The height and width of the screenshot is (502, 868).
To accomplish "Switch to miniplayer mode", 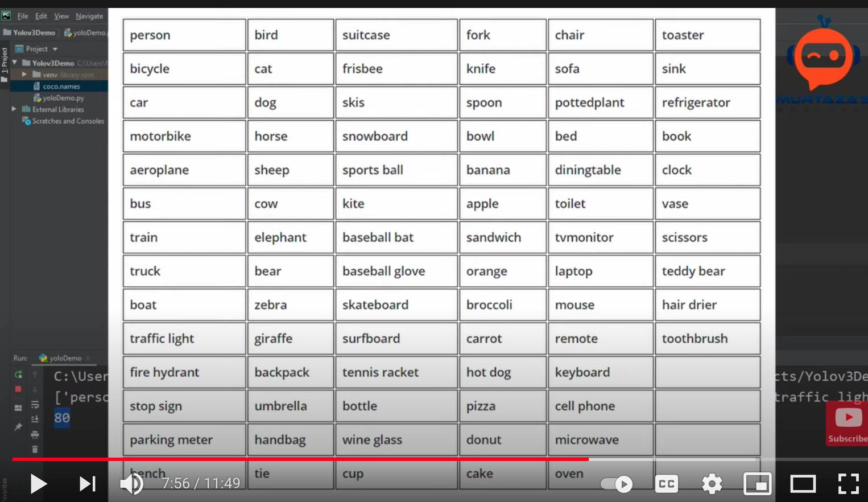I will [x=758, y=484].
